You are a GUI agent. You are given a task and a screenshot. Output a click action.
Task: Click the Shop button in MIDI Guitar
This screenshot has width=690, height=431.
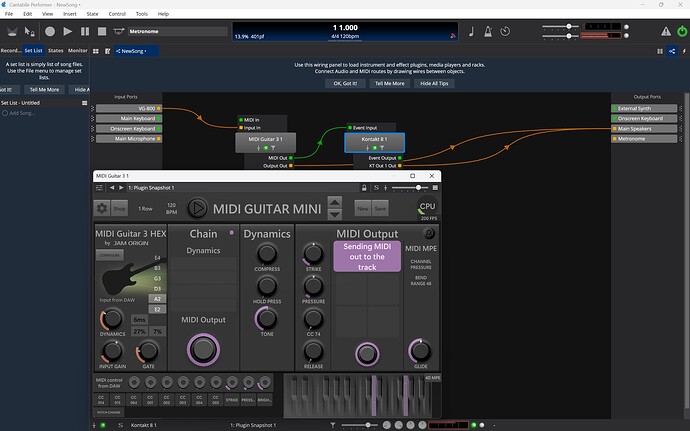pos(120,208)
